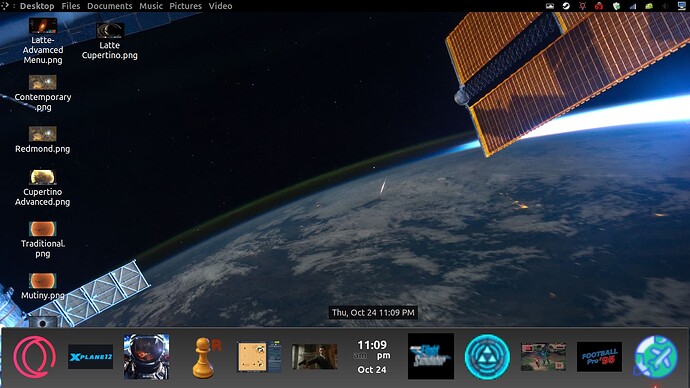Select the Music panel shortcut

coord(151,6)
